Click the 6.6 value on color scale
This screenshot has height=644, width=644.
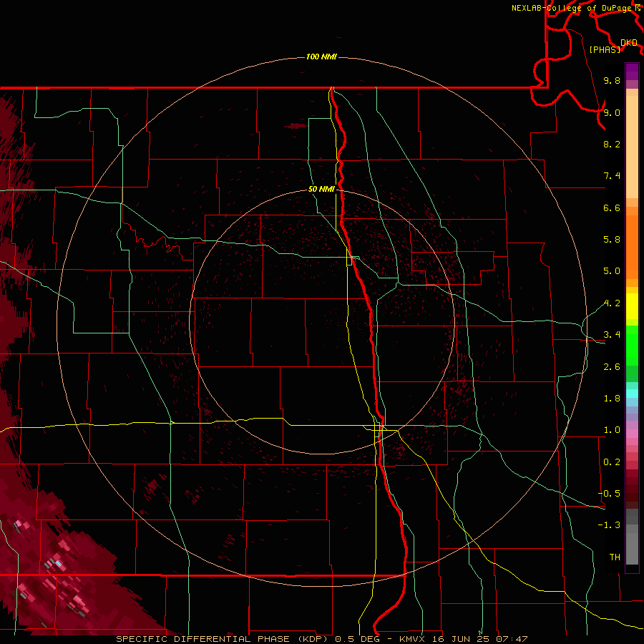pos(612,208)
